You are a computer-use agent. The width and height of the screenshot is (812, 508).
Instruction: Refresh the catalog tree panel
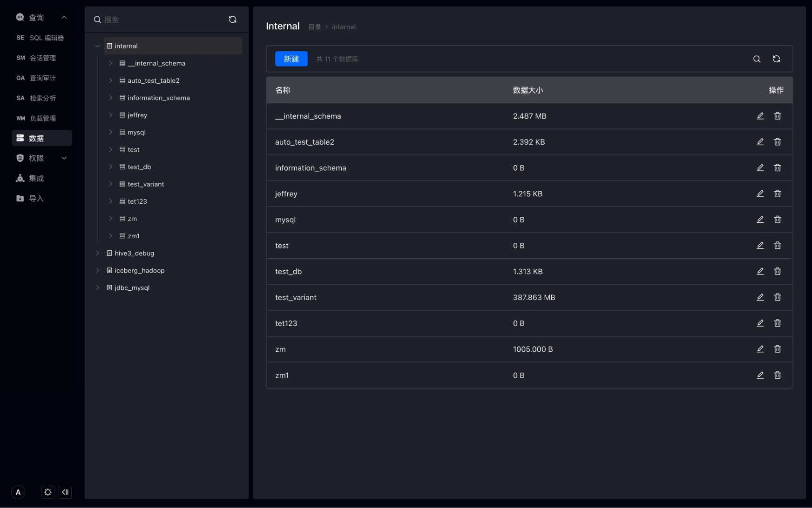pos(233,20)
